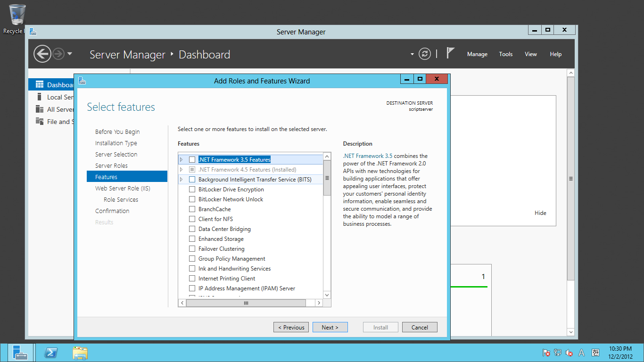Open the dropdown arrow left of refresh
644x362 pixels.
point(412,54)
